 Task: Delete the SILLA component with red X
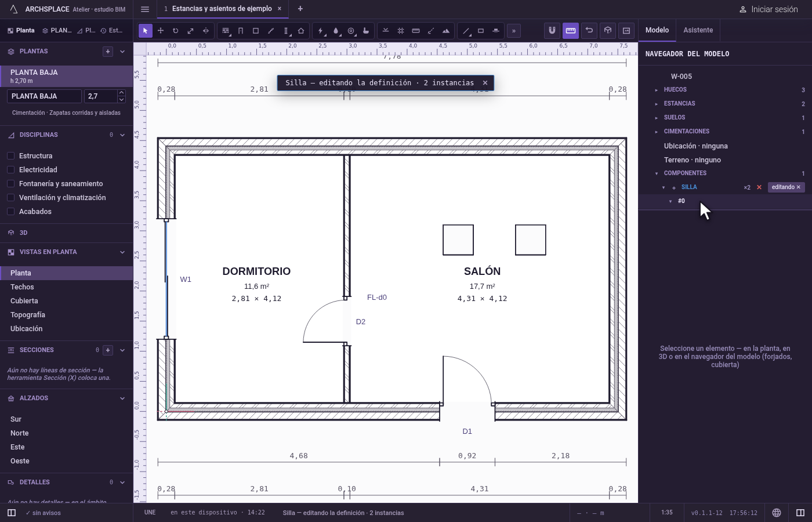point(759,187)
